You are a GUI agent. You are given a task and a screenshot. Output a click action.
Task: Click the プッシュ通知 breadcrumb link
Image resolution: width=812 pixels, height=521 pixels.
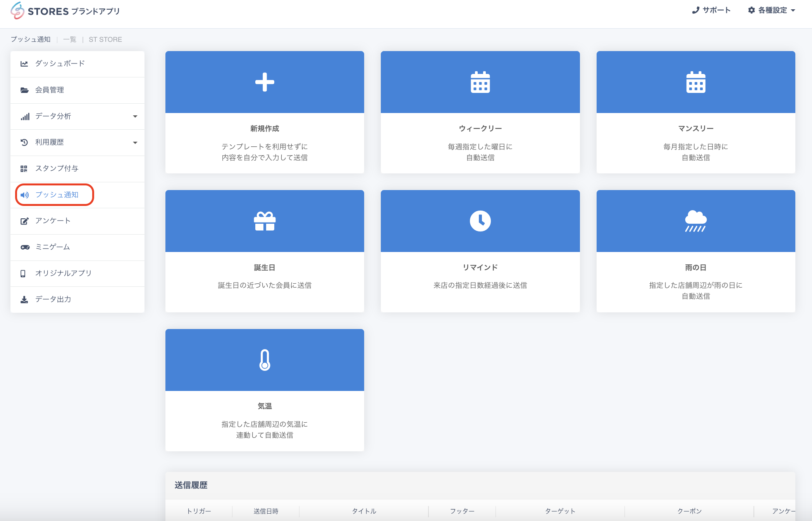31,39
